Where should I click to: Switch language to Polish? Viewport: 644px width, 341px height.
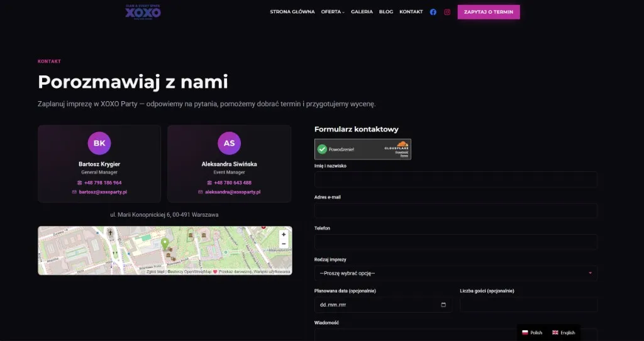point(532,333)
